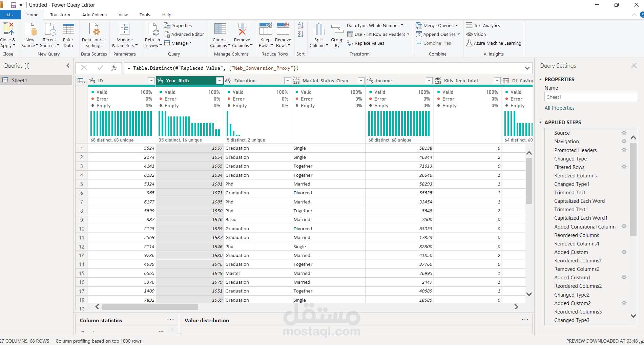The height and width of the screenshot is (345, 644).
Task: Click the Choose Columns icon
Action: coord(220,29)
